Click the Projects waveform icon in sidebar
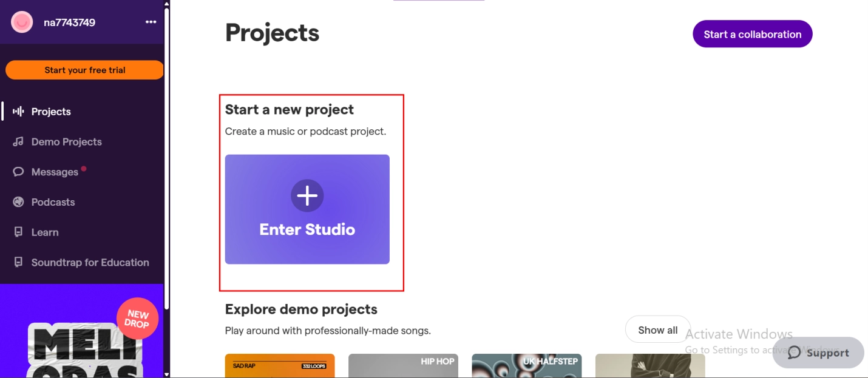This screenshot has height=378, width=868. pos(19,112)
